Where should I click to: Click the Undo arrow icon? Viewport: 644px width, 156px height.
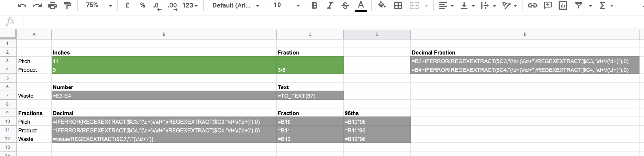coord(22,5)
